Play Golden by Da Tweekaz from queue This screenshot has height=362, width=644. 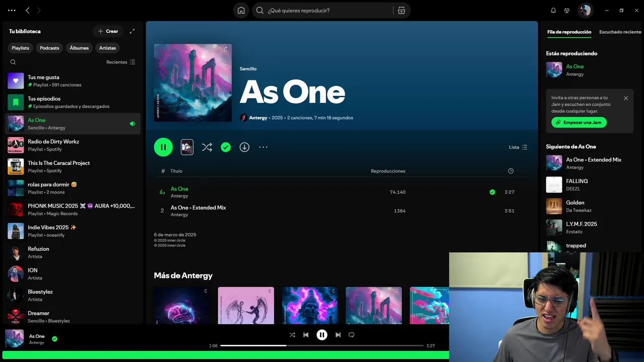pyautogui.click(x=589, y=206)
